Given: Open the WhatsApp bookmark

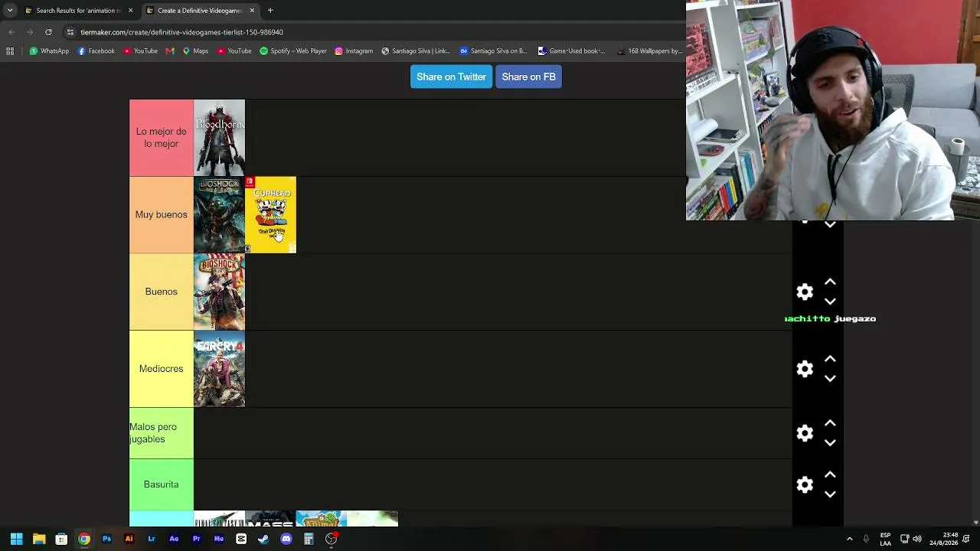Looking at the screenshot, I should point(49,51).
